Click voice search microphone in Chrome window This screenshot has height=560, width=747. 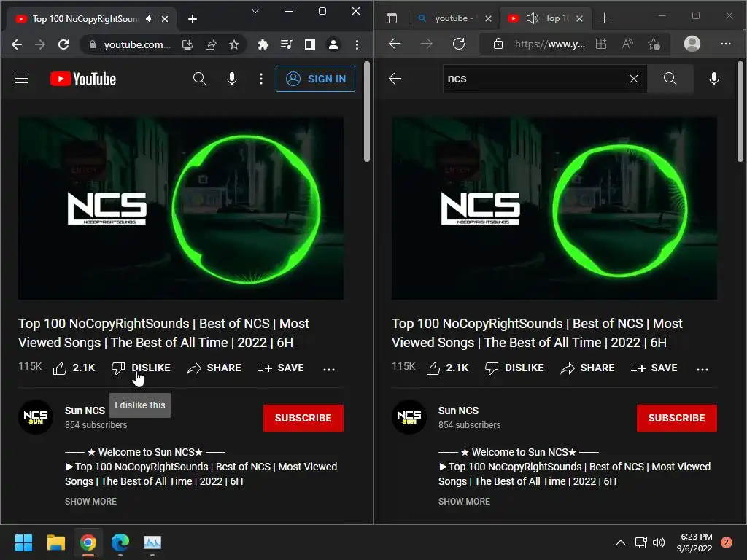click(232, 79)
